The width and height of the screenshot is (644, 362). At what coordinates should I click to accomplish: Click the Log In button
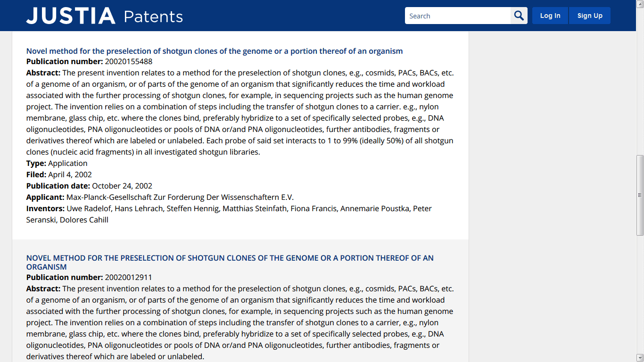[550, 16]
